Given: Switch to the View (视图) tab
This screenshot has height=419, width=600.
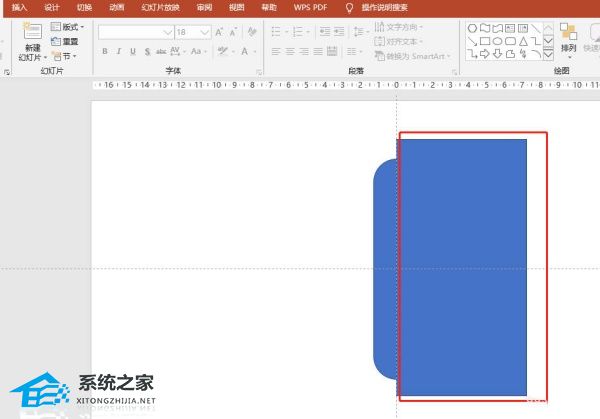Looking at the screenshot, I should (x=236, y=8).
